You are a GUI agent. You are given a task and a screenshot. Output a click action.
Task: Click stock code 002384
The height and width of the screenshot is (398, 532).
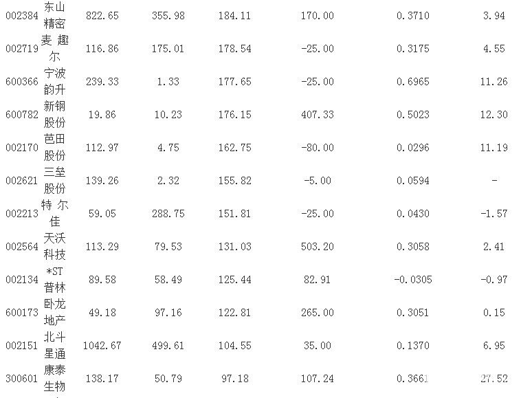click(x=19, y=15)
